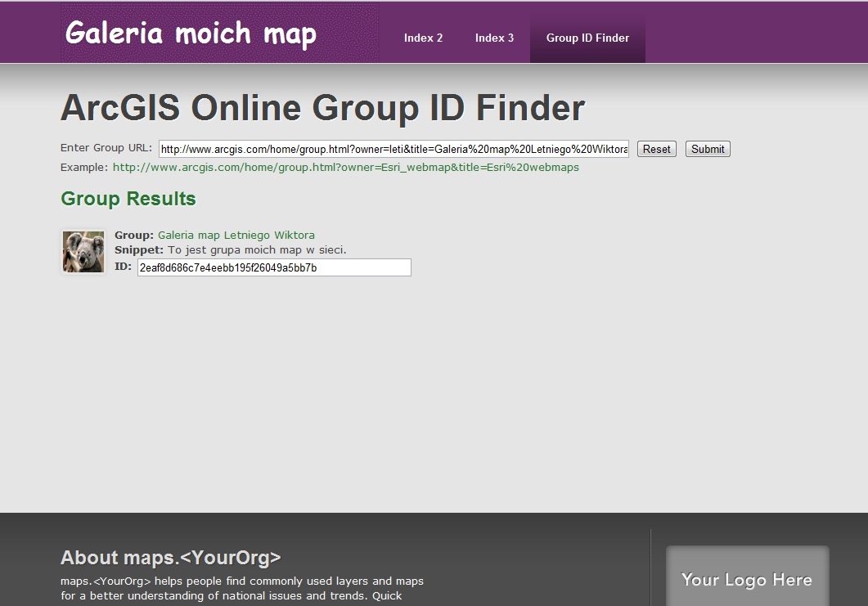Click the 'Enter Group URL:' label
The width and height of the screenshot is (868, 606).
point(106,148)
